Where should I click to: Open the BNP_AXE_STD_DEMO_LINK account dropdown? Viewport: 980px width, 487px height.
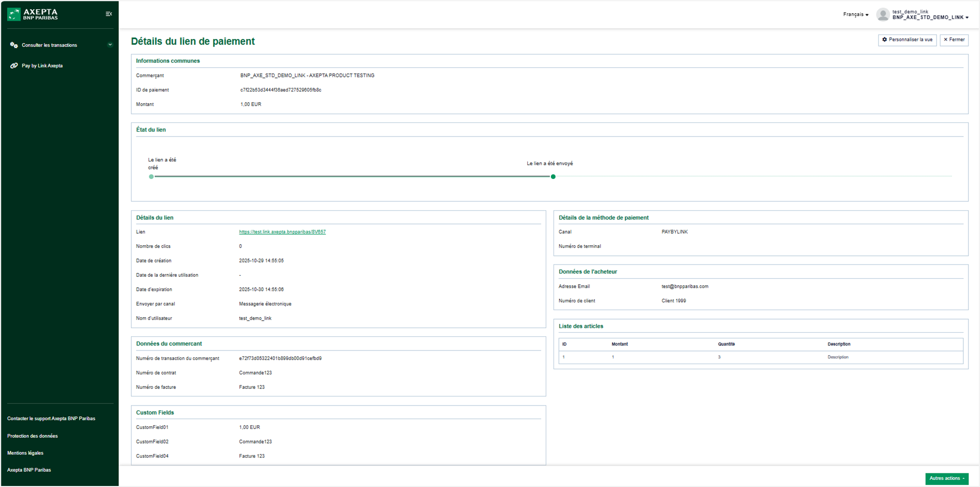pyautogui.click(x=930, y=18)
